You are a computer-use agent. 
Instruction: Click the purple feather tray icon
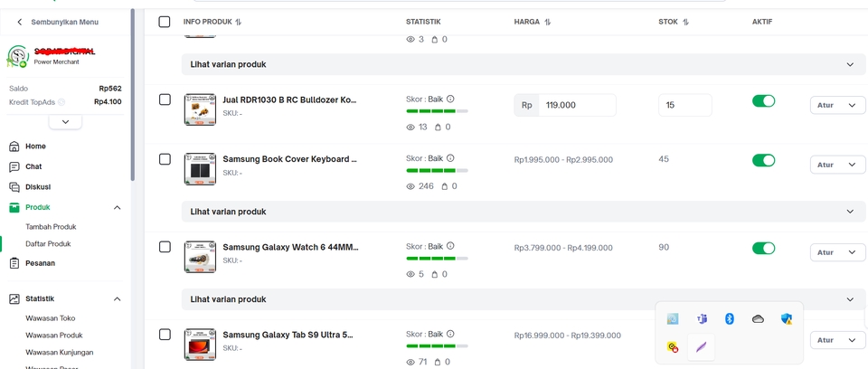coord(702,347)
